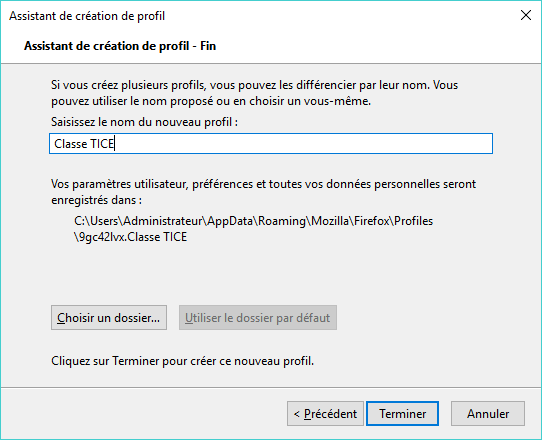The height and width of the screenshot is (440, 542).
Task: Place cursor in blank area of name field
Action: coord(304,143)
